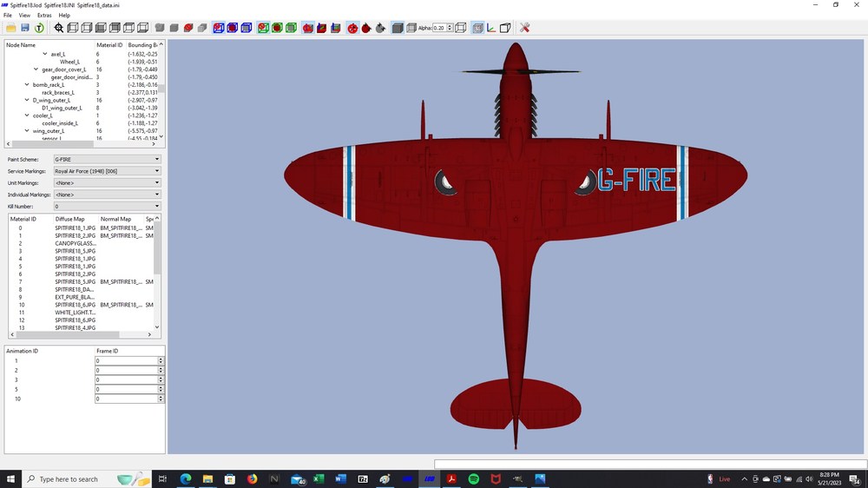The image size is (868, 488).
Task: Collapse the bomb_rack_L node
Action: [27, 85]
